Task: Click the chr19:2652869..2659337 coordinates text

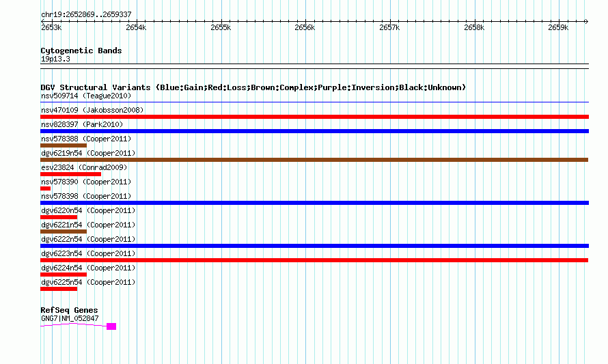Action: tap(86, 14)
